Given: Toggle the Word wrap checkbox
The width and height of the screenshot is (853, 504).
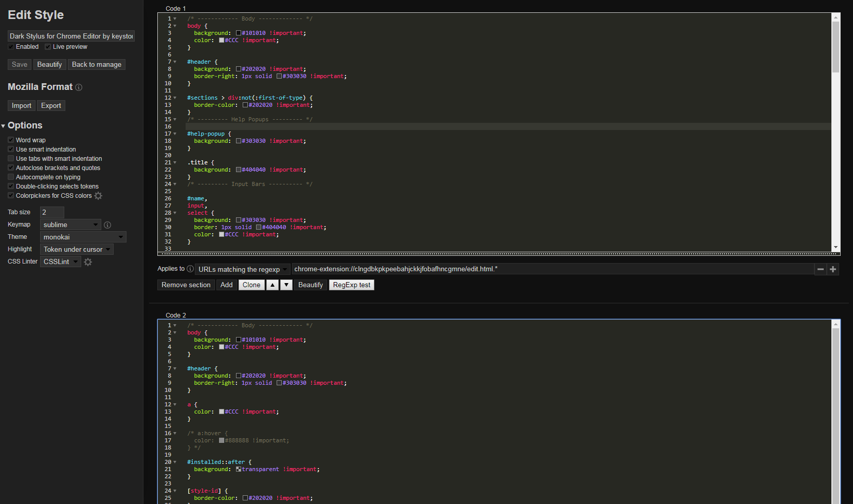Looking at the screenshot, I should tap(11, 140).
